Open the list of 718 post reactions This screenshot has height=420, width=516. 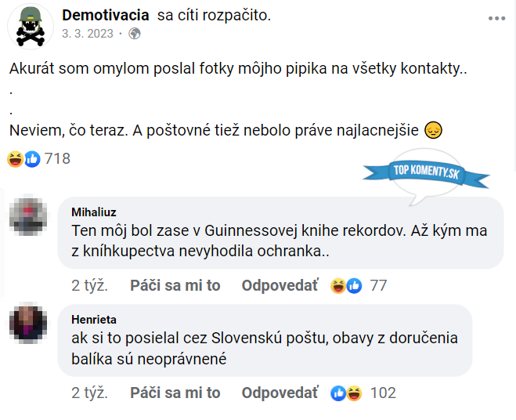tap(57, 159)
